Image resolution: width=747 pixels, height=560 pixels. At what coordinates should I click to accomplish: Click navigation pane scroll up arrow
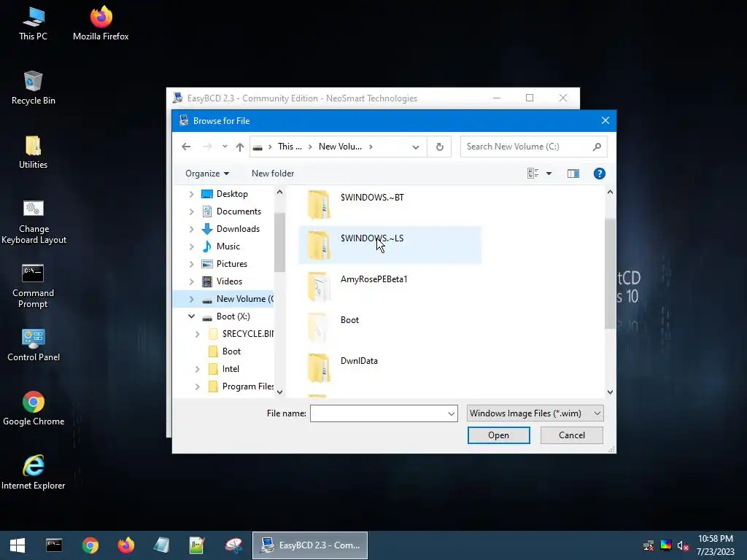tap(279, 192)
